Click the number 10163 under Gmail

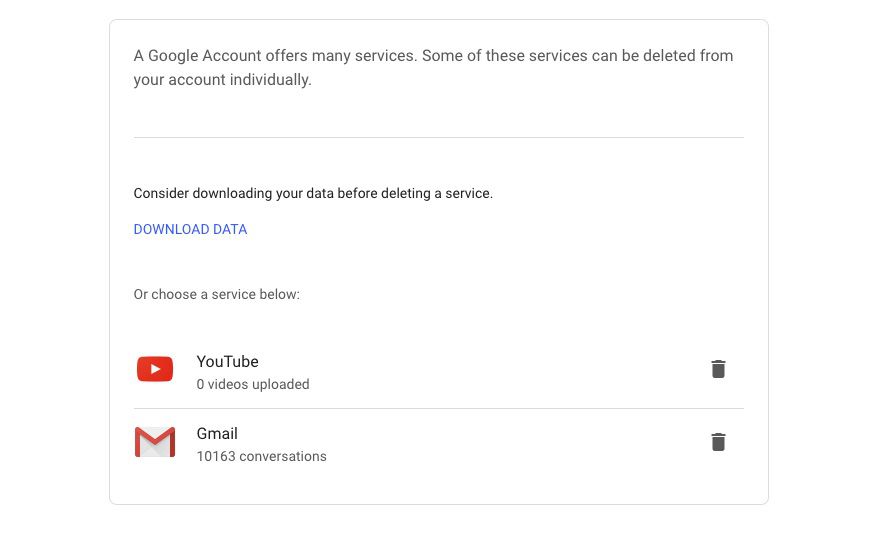pyautogui.click(x=216, y=456)
